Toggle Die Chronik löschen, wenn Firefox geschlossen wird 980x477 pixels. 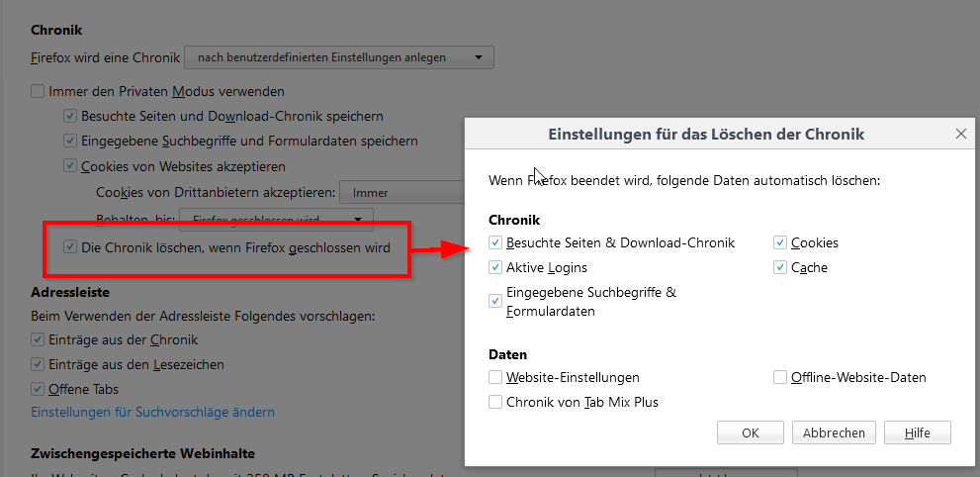(70, 247)
